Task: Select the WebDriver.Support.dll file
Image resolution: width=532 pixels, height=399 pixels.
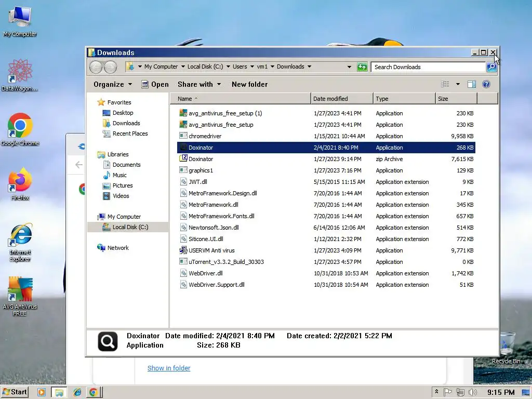Action: 326,285
